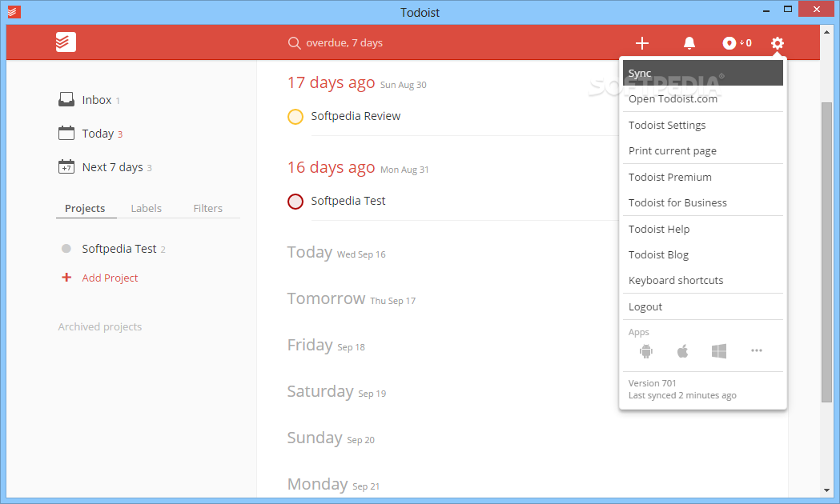The image size is (840, 504).
Task: Open Todoist Help from the menu
Action: pyautogui.click(x=703, y=229)
